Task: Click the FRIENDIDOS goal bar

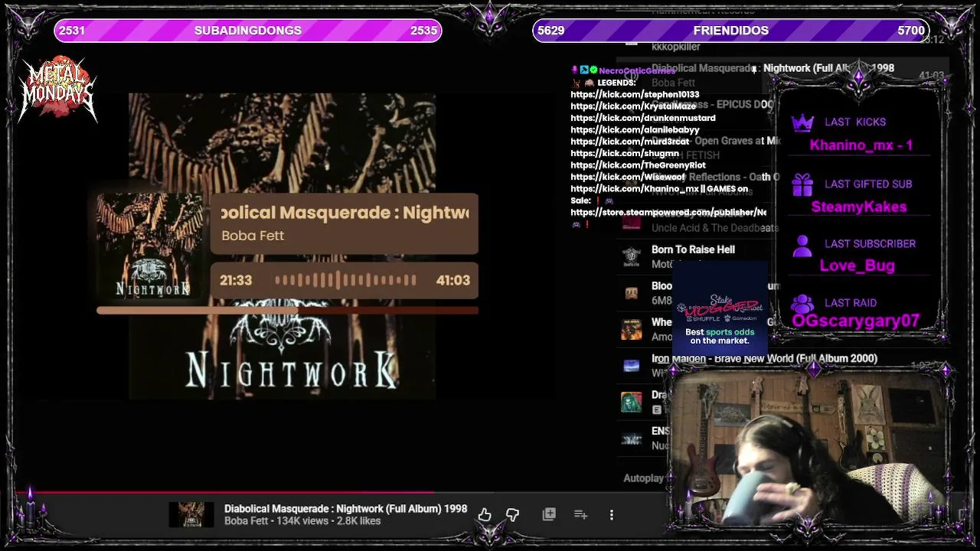Action: tap(731, 31)
